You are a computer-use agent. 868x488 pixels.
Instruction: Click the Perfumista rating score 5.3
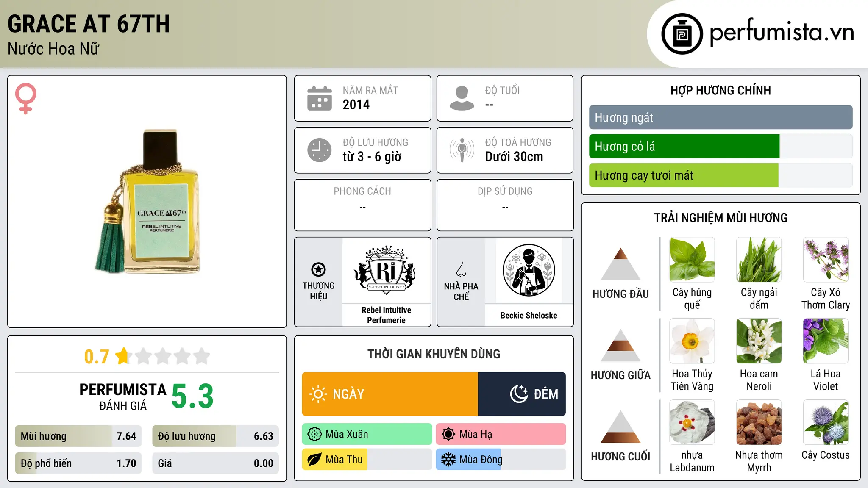pyautogui.click(x=192, y=396)
